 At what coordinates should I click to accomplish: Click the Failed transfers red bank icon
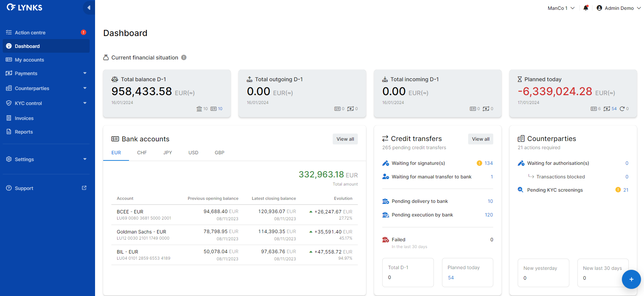click(x=386, y=240)
